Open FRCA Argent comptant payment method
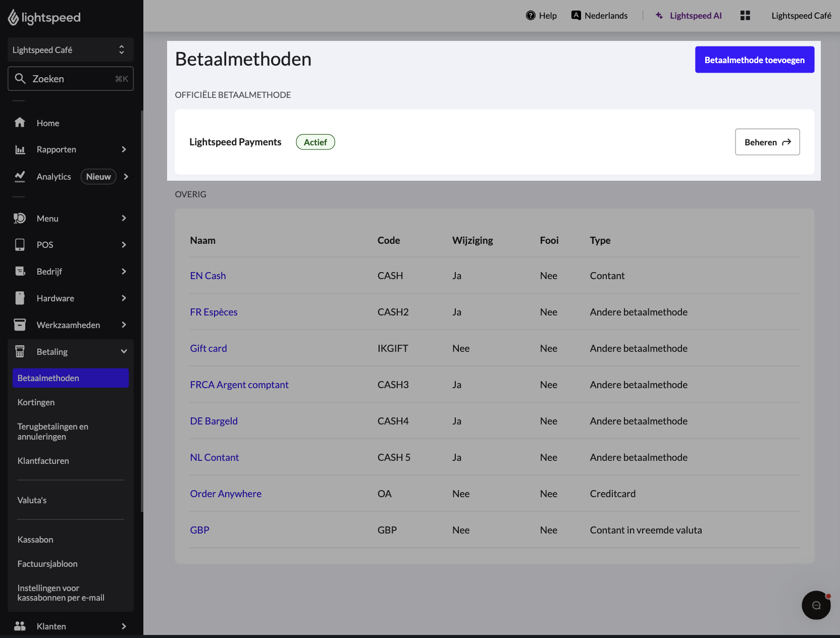The width and height of the screenshot is (840, 638). [x=239, y=385]
